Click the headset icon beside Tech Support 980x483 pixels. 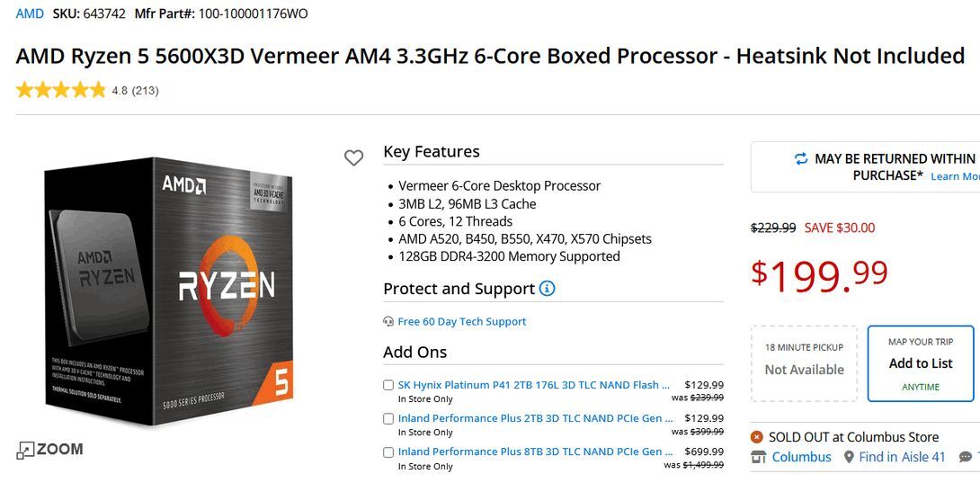click(388, 322)
